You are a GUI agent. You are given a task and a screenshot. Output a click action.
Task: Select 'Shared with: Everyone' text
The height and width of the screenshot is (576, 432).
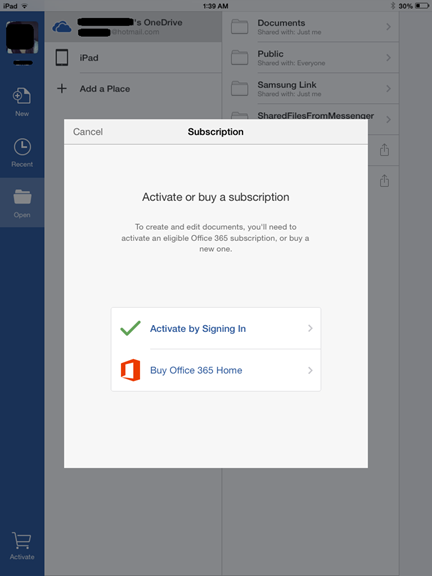[x=291, y=63]
